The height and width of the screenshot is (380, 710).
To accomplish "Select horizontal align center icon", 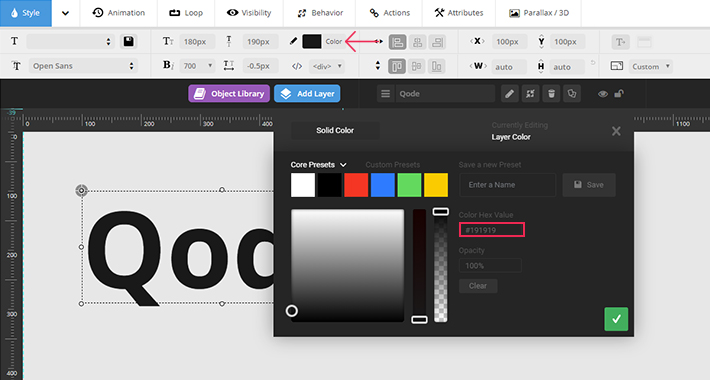I will 417,42.
